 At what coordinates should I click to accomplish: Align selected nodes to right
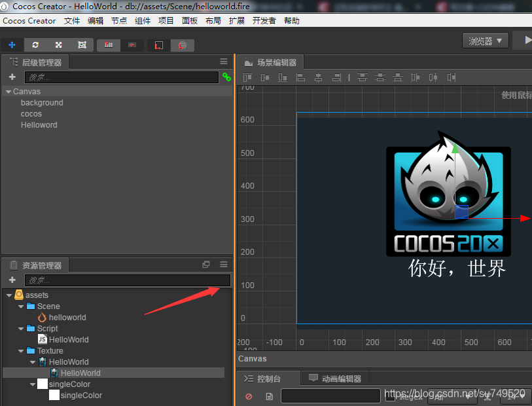336,78
